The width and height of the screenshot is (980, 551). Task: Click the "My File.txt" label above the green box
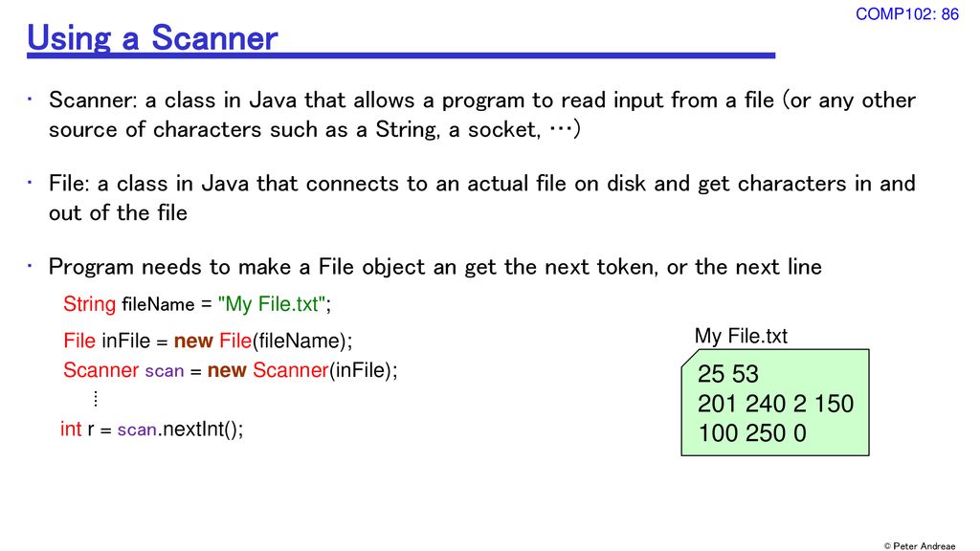(741, 336)
